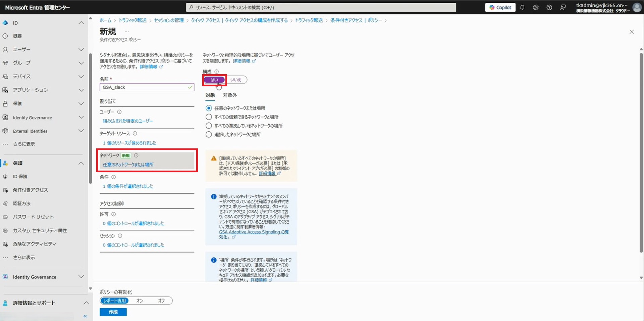Open help question mark icon
644x321 pixels.
(x=549, y=7)
